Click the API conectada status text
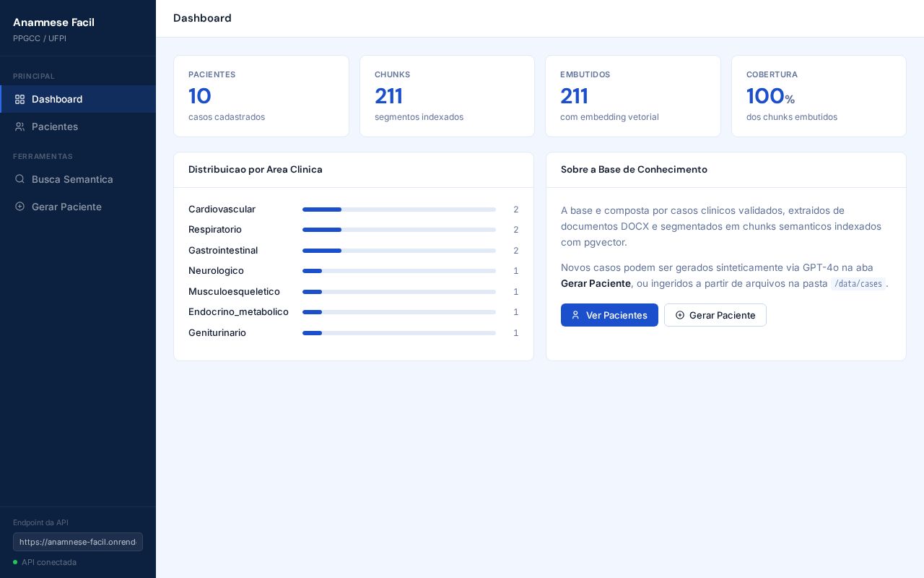Viewport: 924px width, 578px height. click(x=49, y=562)
